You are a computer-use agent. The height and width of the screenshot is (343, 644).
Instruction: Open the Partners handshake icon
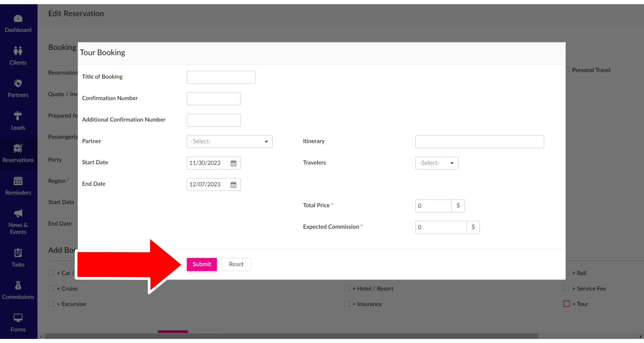[18, 84]
